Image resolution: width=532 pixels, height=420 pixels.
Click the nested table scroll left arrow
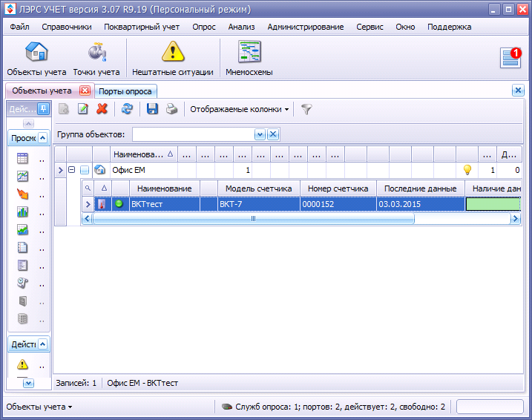[87, 219]
